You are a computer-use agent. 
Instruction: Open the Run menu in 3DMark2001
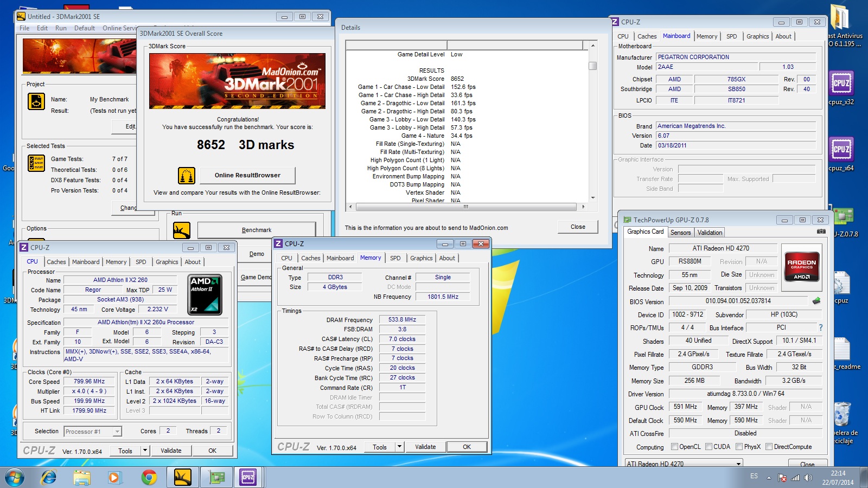pos(61,28)
